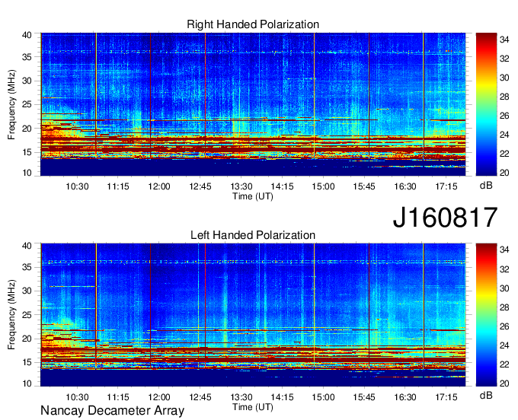Click 12:45 tick on Right Handed time axis
This screenshot has width=518, height=420.
[x=200, y=186]
